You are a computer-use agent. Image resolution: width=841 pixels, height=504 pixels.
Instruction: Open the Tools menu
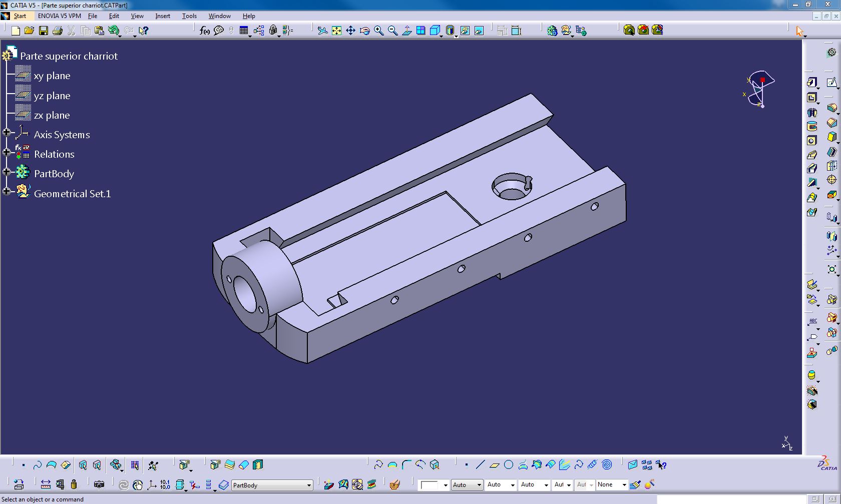(189, 16)
